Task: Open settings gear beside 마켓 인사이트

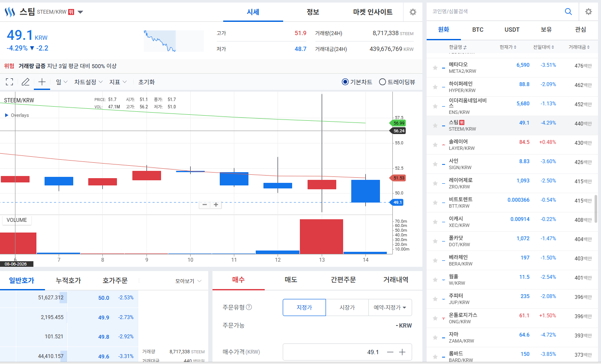Action: coord(413,12)
